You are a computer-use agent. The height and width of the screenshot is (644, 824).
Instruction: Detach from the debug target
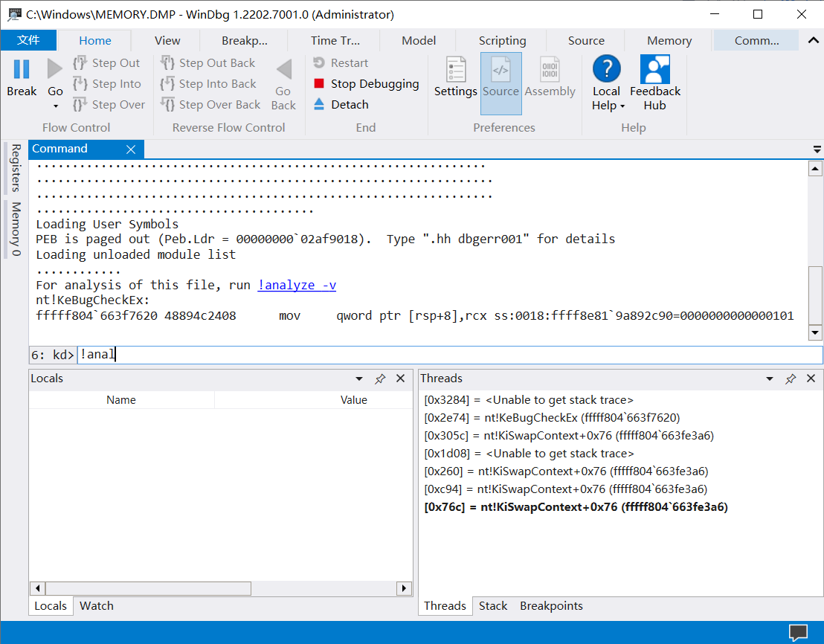click(x=341, y=105)
